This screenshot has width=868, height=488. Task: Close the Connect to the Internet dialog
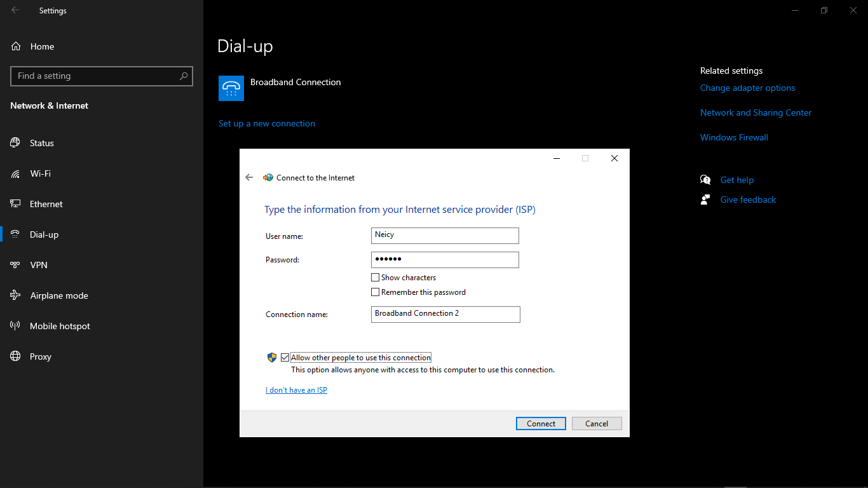(x=614, y=158)
